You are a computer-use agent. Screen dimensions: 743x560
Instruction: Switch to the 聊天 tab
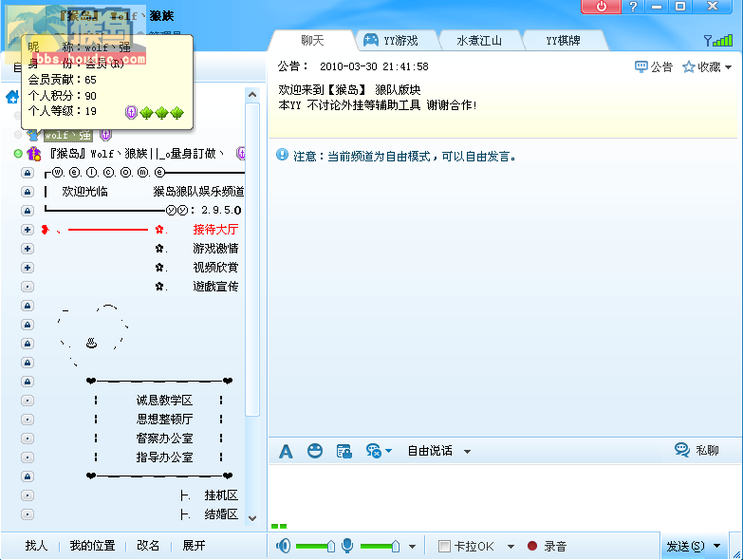click(x=312, y=40)
